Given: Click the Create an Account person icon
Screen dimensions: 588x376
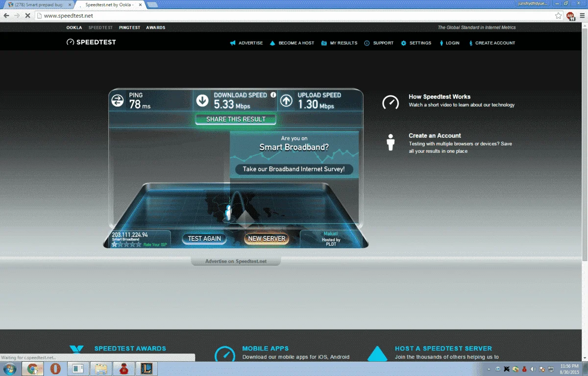Looking at the screenshot, I should (x=391, y=142).
